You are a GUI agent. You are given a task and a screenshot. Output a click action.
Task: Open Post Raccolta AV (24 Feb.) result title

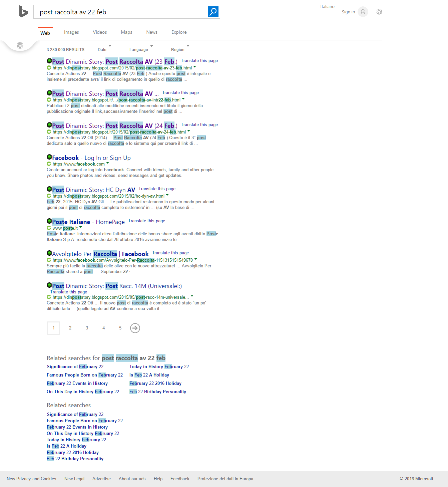(115, 126)
